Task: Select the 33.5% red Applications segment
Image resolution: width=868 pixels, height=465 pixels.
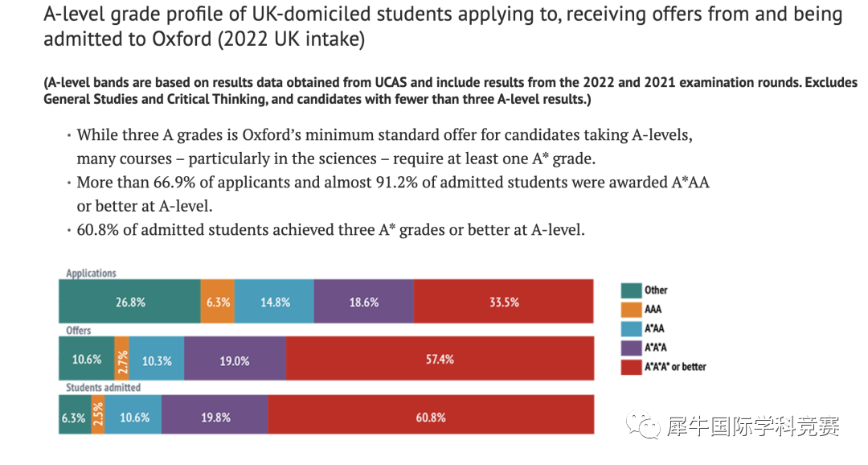Action: click(x=503, y=302)
